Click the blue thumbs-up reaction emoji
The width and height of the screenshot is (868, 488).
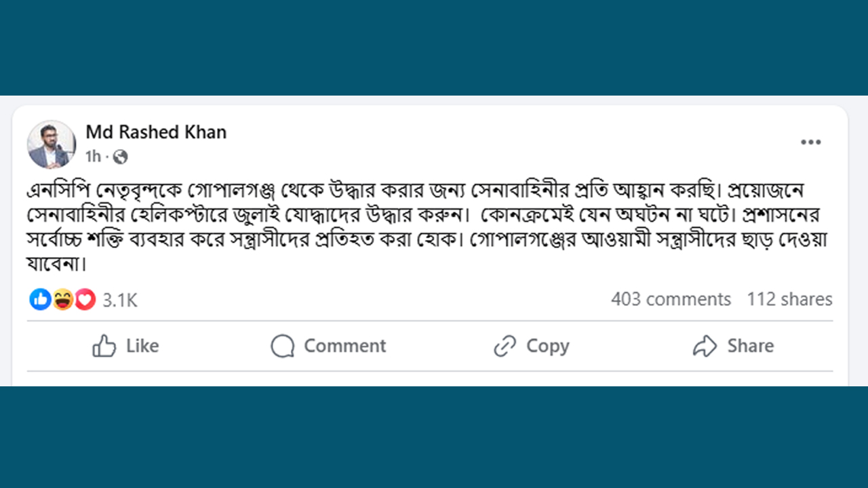pos(41,299)
